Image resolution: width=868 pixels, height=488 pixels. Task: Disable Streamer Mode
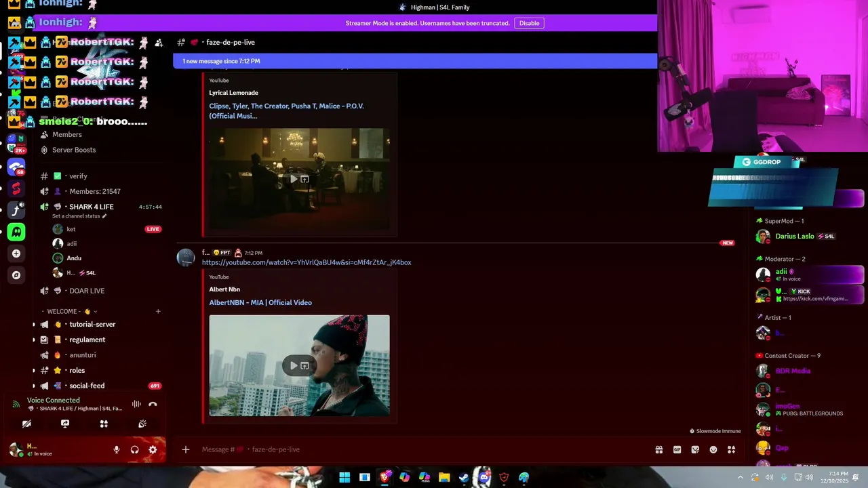click(529, 23)
